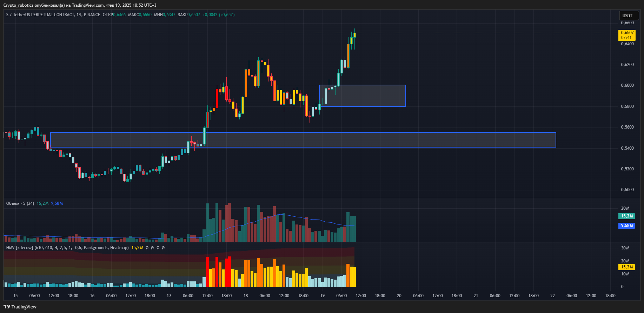The width and height of the screenshot is (644, 313).
Task: Click date 19 on the time axis
Action: (x=322, y=296)
